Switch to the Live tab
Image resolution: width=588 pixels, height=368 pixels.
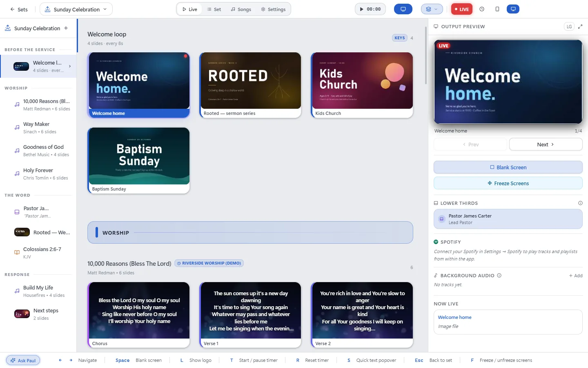[x=189, y=9]
